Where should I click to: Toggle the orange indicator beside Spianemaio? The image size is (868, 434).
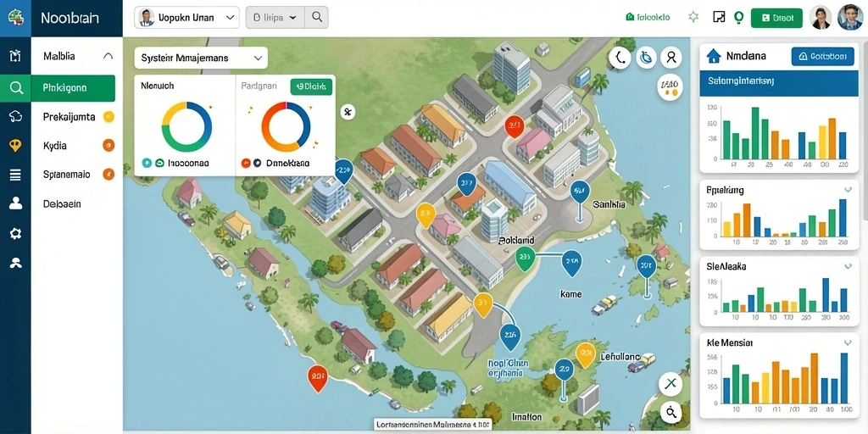108,175
